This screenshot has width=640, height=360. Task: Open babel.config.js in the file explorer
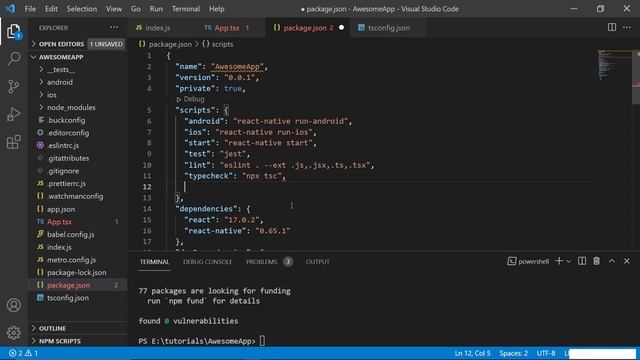coord(78,234)
